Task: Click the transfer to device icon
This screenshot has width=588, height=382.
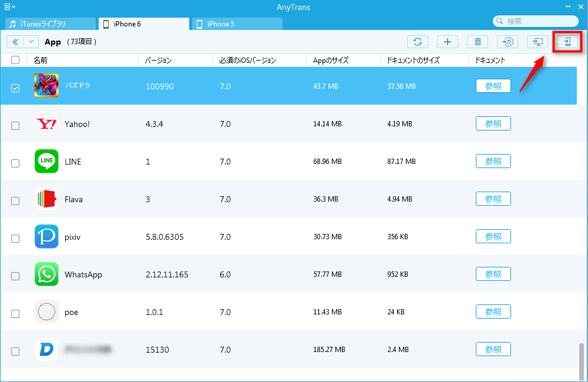Action: (567, 42)
